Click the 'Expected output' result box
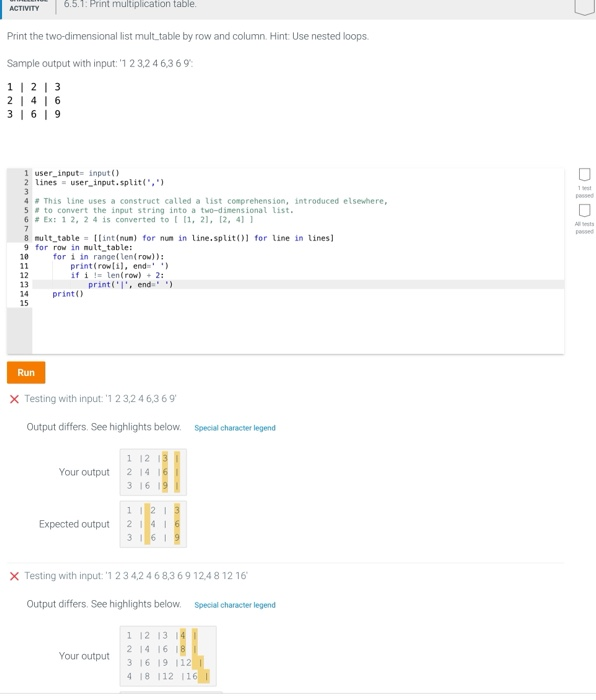Image resolution: width=596 pixels, height=700 pixels. pyautogui.click(x=153, y=524)
